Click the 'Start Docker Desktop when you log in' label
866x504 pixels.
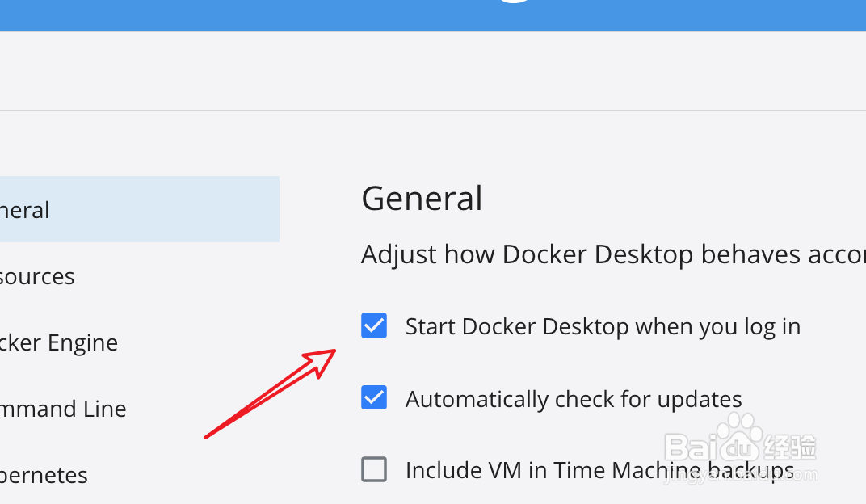pos(603,327)
